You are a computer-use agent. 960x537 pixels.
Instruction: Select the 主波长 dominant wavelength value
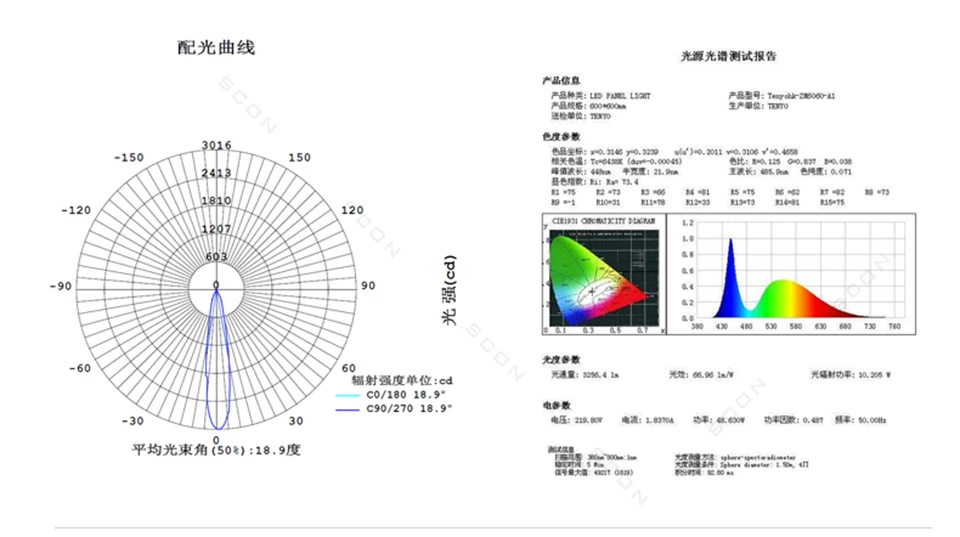pos(759,171)
